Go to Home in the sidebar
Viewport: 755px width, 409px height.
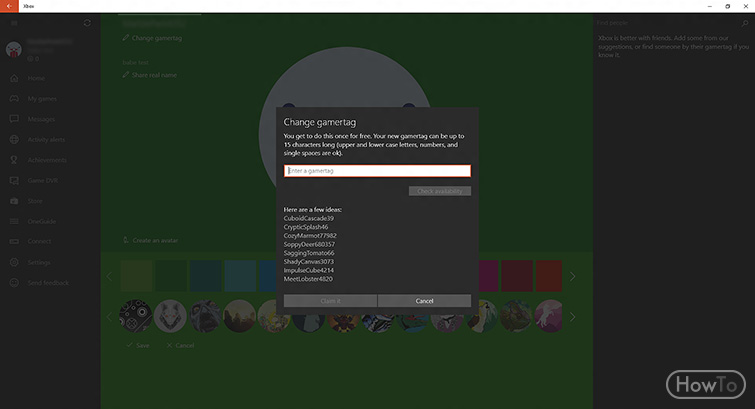click(36, 78)
